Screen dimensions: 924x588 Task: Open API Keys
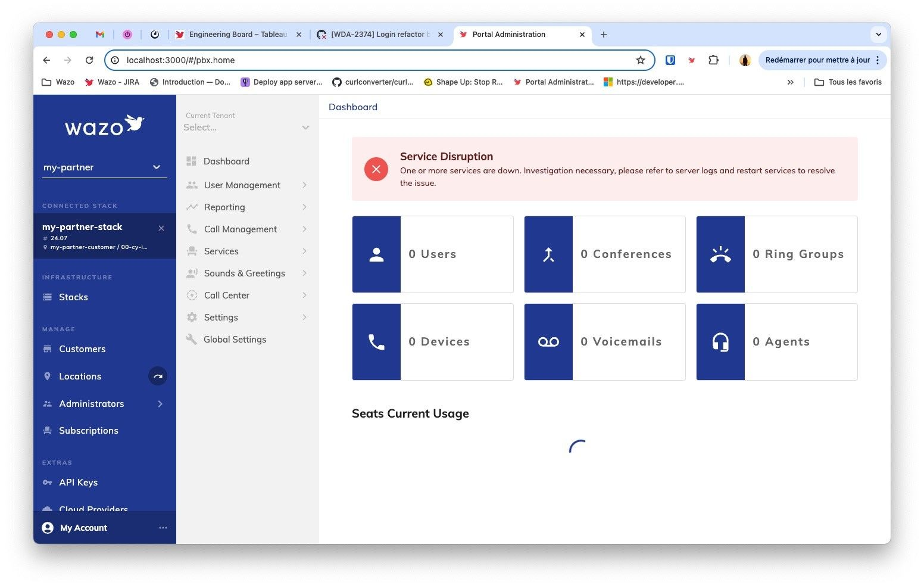(x=78, y=483)
